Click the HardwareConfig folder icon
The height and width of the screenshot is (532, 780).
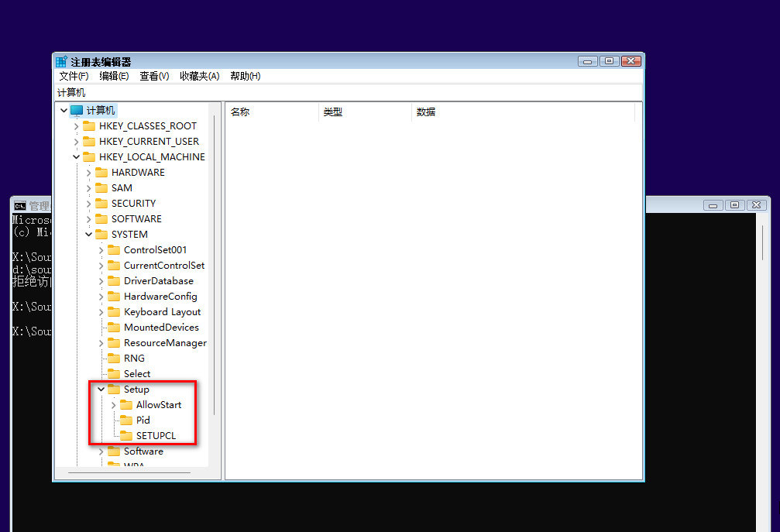(114, 297)
